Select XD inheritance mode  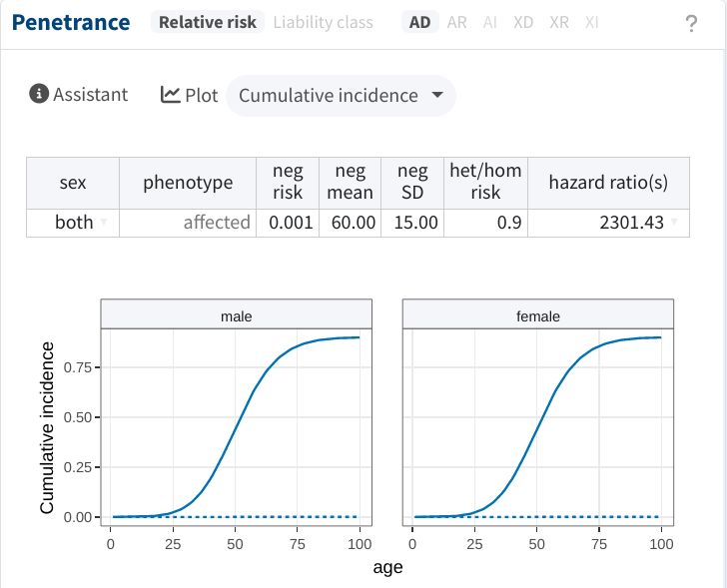523,22
